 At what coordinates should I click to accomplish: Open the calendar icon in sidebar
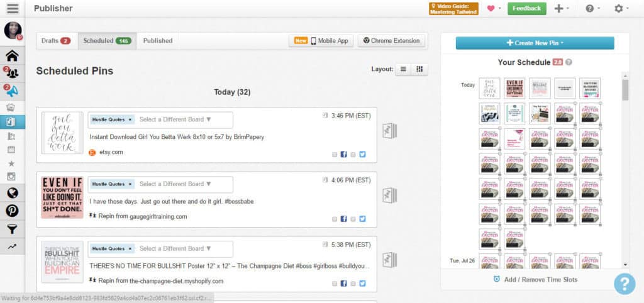click(x=11, y=150)
